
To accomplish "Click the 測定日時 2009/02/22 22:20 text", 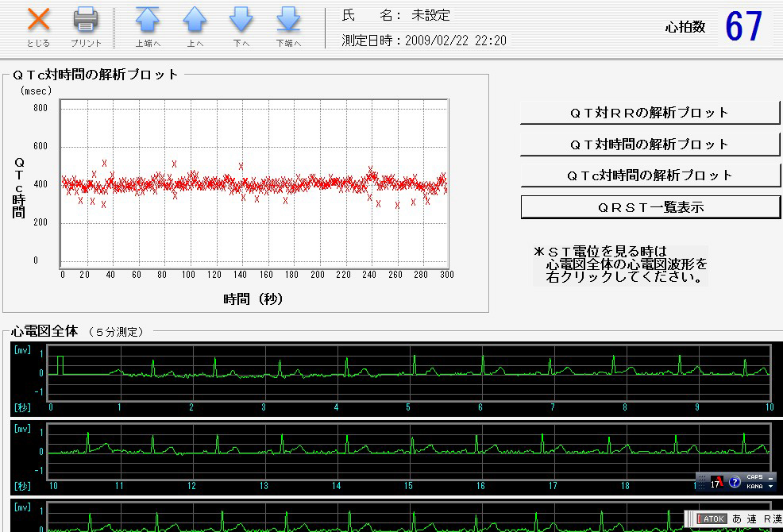I will coord(424,40).
